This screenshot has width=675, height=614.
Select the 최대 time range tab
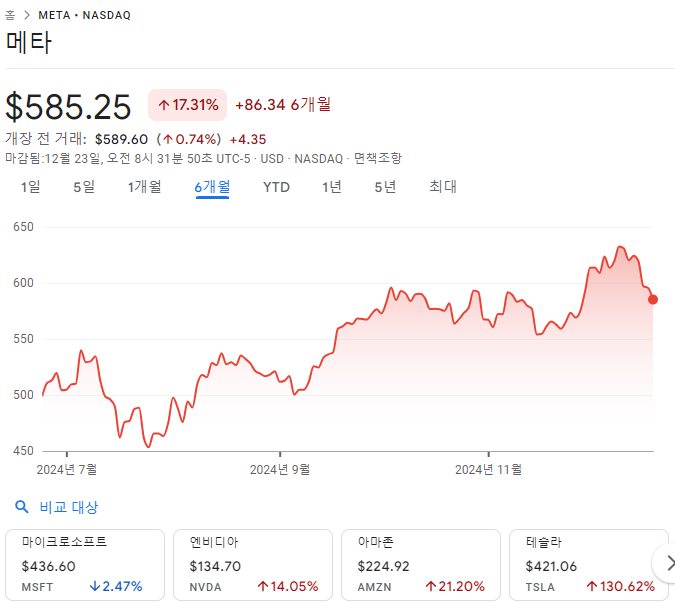(443, 187)
